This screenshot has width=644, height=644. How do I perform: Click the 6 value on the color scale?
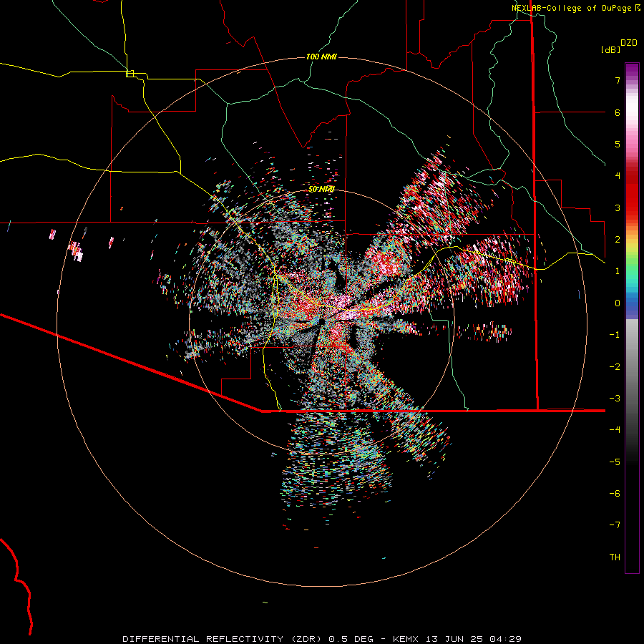tap(618, 112)
